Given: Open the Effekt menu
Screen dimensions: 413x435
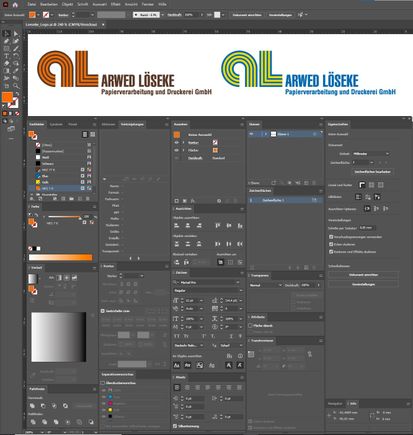Looking at the screenshot, I should [x=115, y=4].
